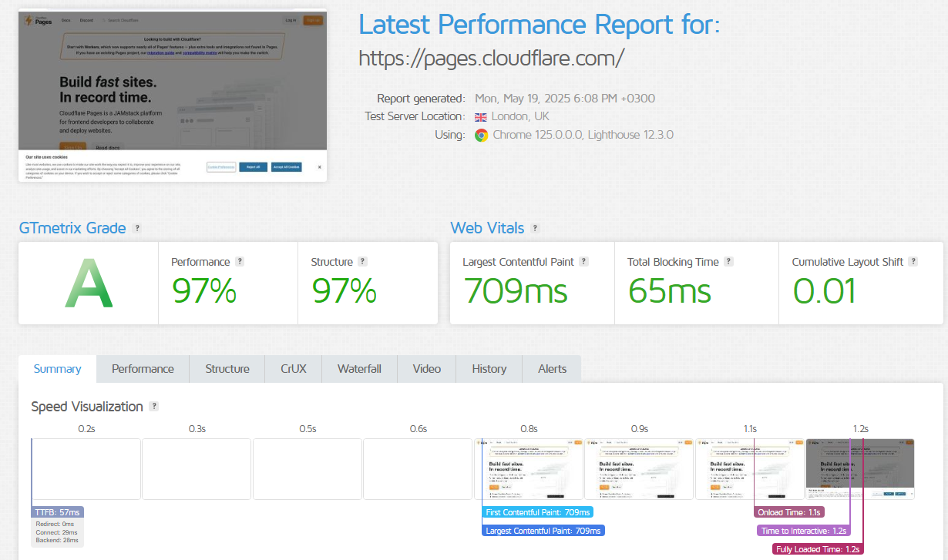This screenshot has width=948, height=560.
Task: Click First Contentful Paint 709ms marker
Action: coord(538,512)
